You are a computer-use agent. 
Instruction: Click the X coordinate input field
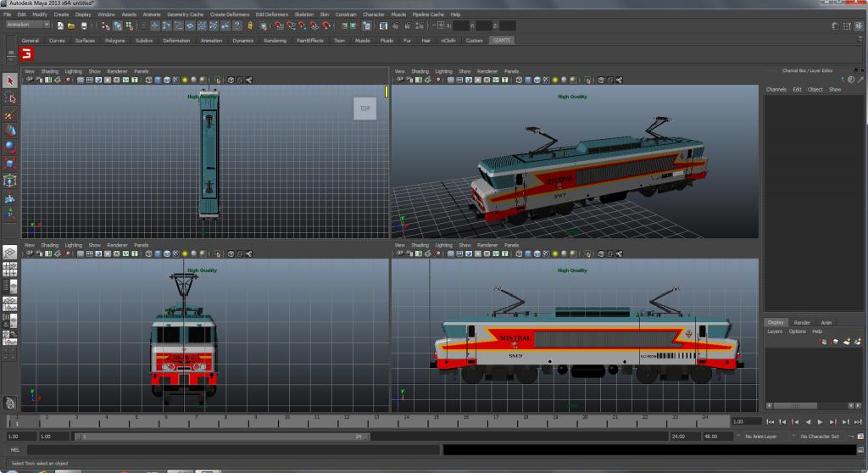pos(460,25)
